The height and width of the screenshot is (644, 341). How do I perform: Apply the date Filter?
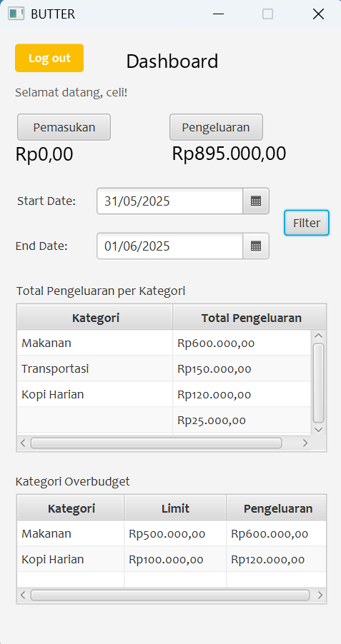[307, 223]
